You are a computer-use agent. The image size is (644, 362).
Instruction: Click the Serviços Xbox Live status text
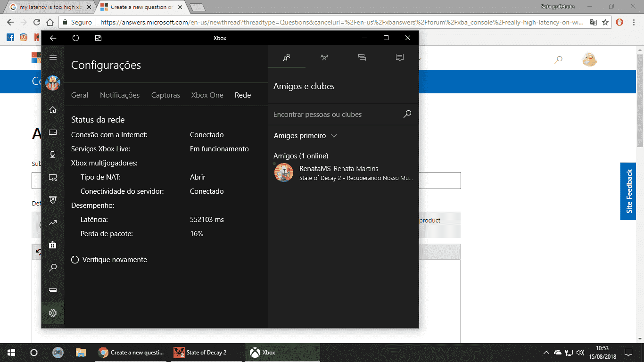tap(219, 149)
